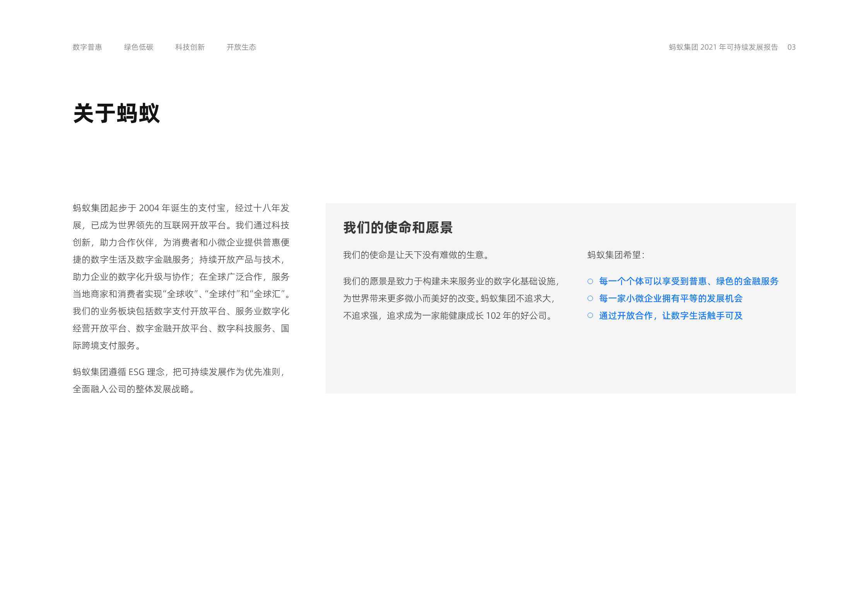Open the 绿色低碳 navigation tab
Image resolution: width=868 pixels, height=609 pixels.
[x=138, y=47]
